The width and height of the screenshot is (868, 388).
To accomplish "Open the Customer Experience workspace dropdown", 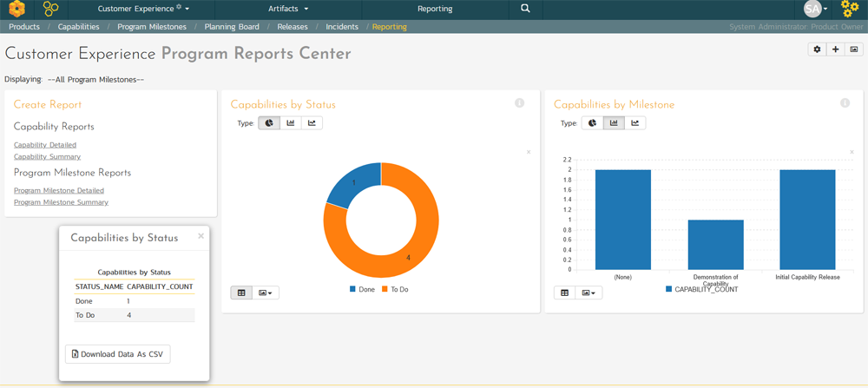I will [x=143, y=9].
